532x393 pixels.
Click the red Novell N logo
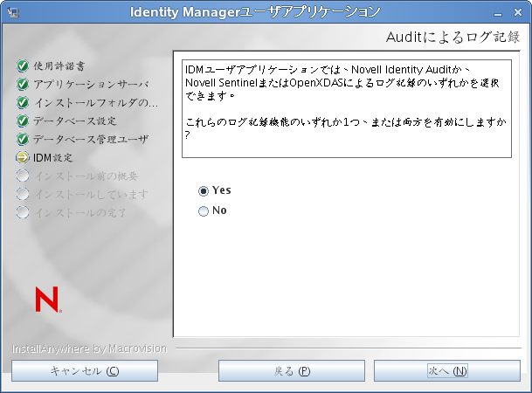[48, 299]
